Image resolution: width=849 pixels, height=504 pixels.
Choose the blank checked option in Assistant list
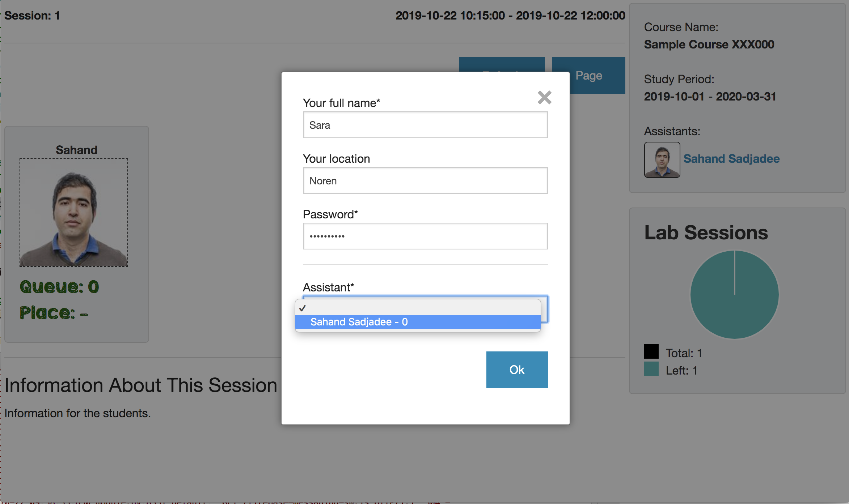tap(418, 308)
